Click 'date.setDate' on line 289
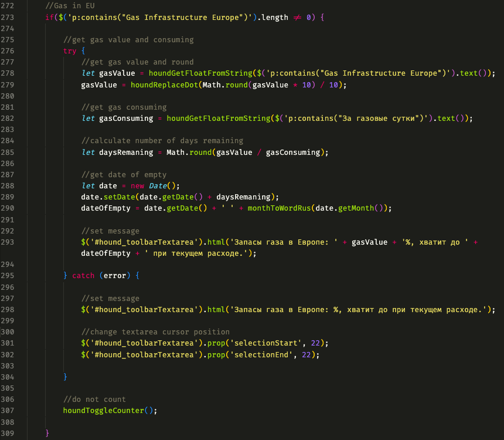This screenshot has width=504, height=440. [x=108, y=197]
